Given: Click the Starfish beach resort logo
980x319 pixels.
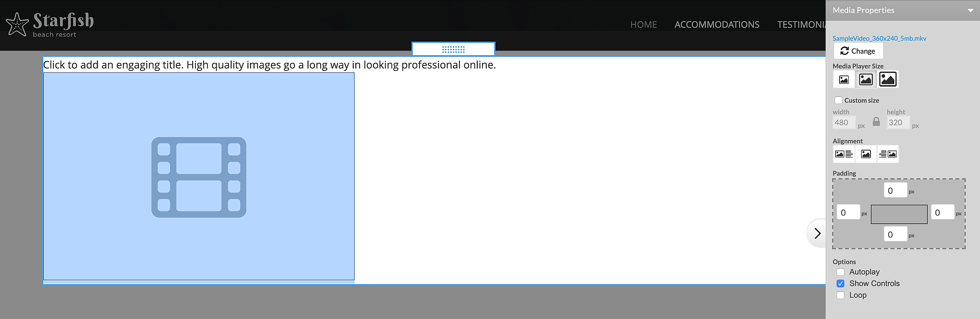Looking at the screenshot, I should [50, 25].
